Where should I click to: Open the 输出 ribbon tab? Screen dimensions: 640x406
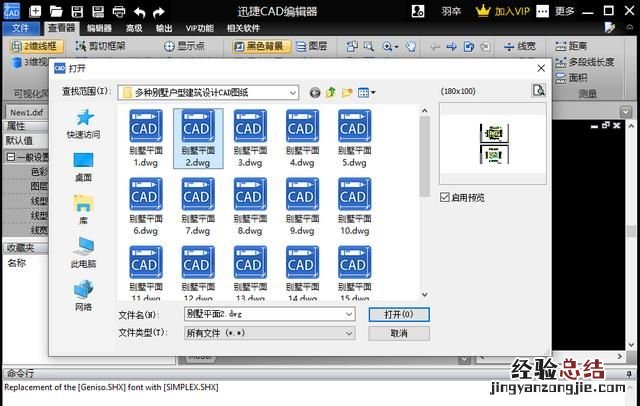tap(163, 28)
